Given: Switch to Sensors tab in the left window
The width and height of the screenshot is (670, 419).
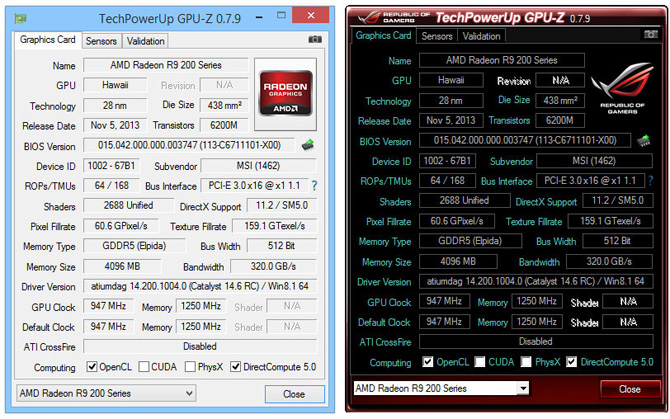Looking at the screenshot, I should (x=101, y=41).
